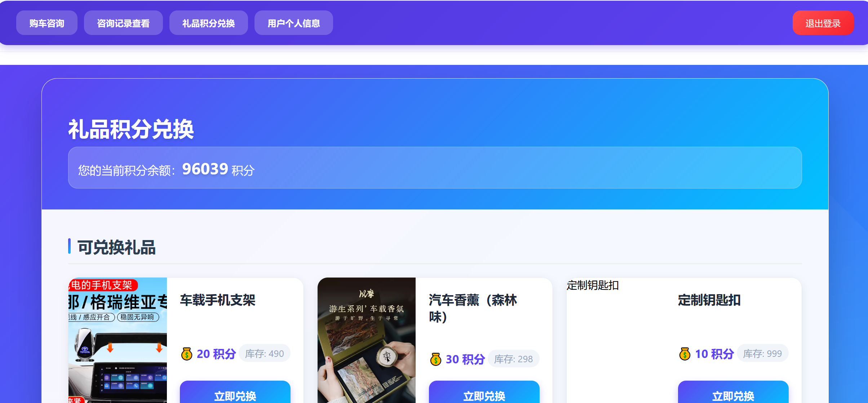Screen dimensions: 868x403
Task: Go to 咨询记录查看 page
Action: [x=123, y=23]
